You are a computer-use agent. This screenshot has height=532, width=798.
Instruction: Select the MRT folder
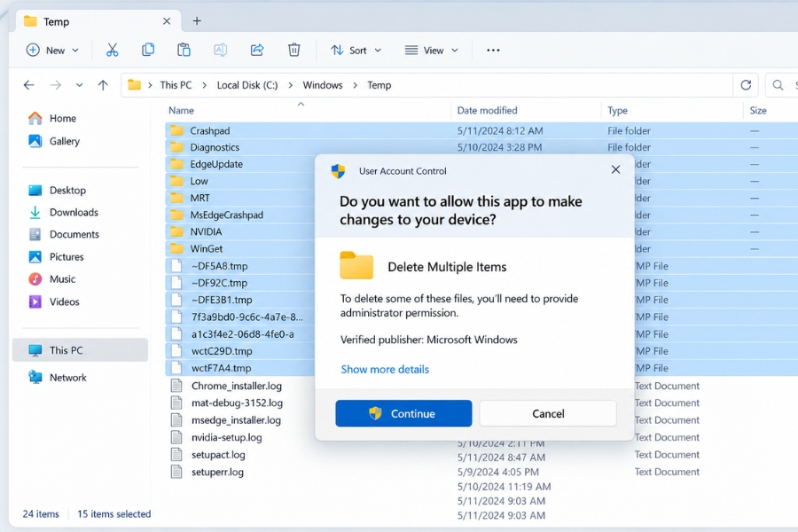coord(199,198)
